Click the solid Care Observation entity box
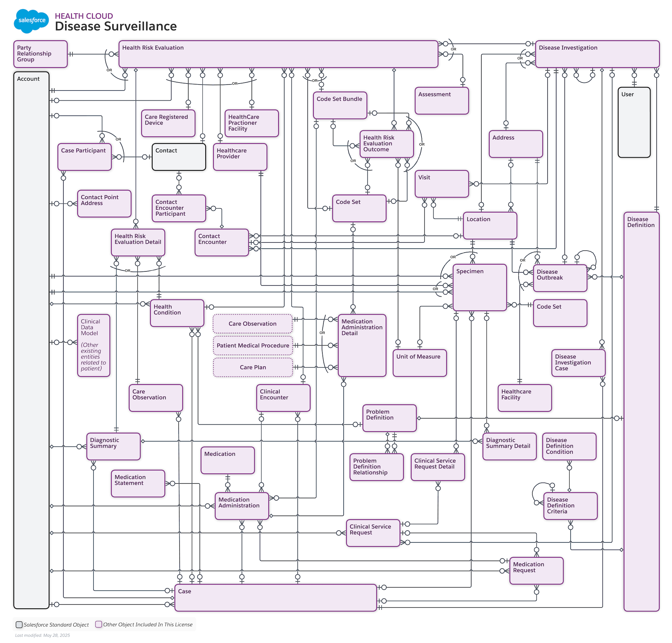Viewport: 672px width, 643px height. [x=156, y=398]
